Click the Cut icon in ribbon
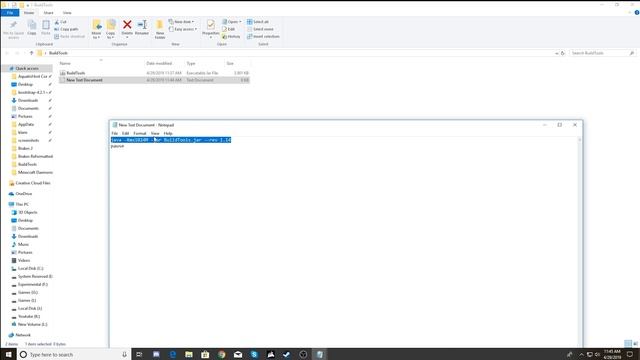The width and height of the screenshot is (640, 360). point(60,22)
